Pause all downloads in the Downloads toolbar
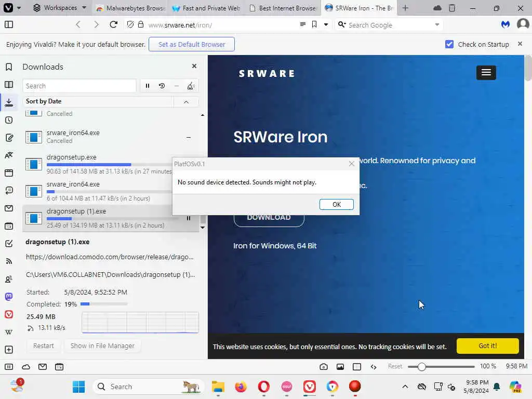532x399 pixels. 147,86
